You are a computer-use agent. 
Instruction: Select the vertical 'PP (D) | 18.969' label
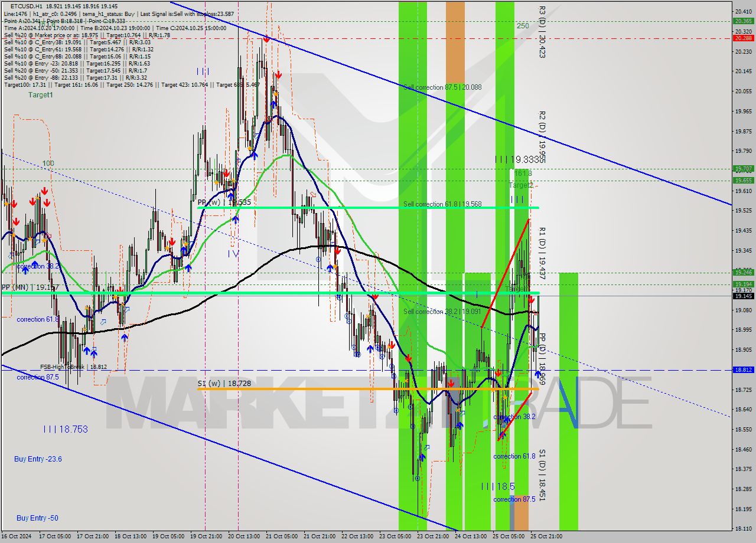pyautogui.click(x=542, y=359)
